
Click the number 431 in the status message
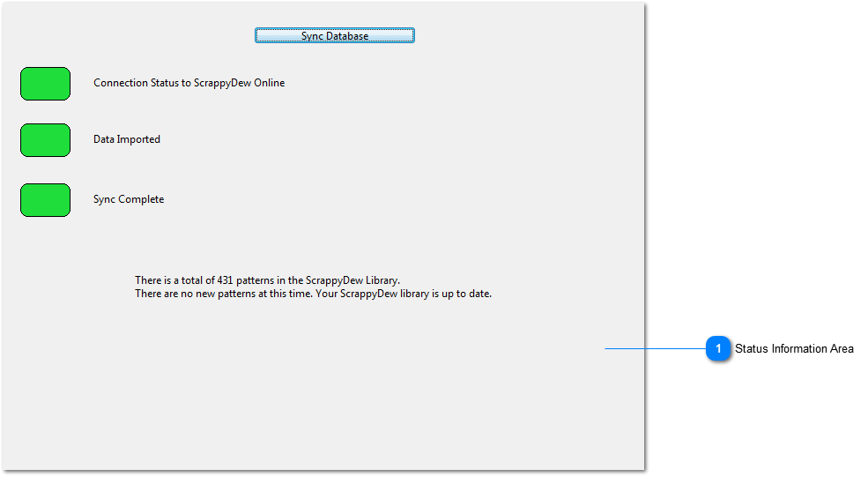coord(224,280)
